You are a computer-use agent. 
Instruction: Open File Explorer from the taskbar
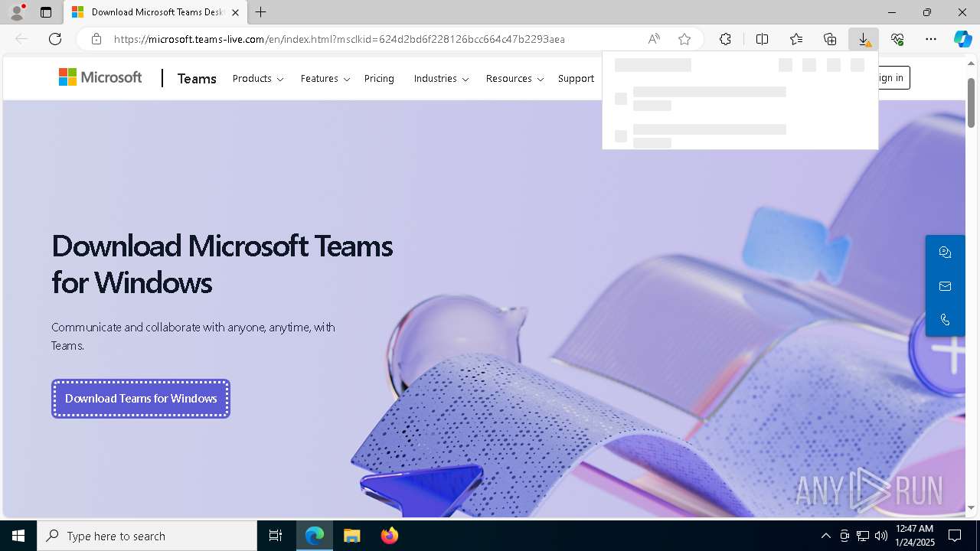coord(351,536)
